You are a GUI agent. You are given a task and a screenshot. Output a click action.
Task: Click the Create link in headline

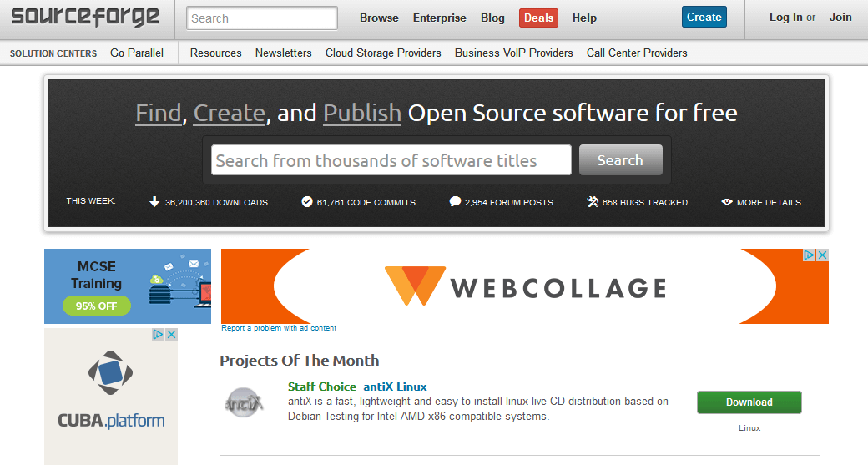[x=230, y=113]
